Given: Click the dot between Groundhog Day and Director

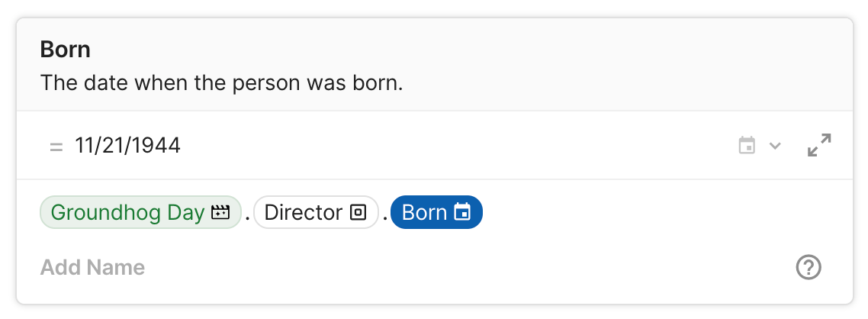Looking at the screenshot, I should click(248, 216).
